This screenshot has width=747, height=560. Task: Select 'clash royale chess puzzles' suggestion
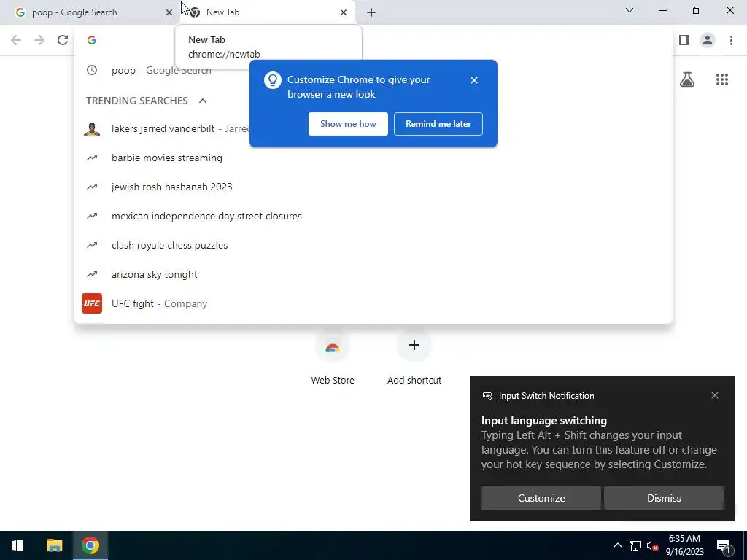(373, 245)
